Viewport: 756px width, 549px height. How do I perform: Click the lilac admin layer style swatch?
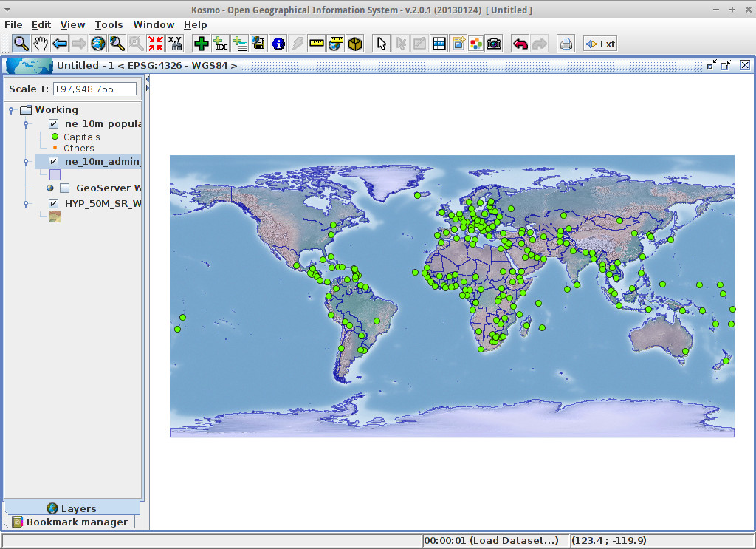55,174
